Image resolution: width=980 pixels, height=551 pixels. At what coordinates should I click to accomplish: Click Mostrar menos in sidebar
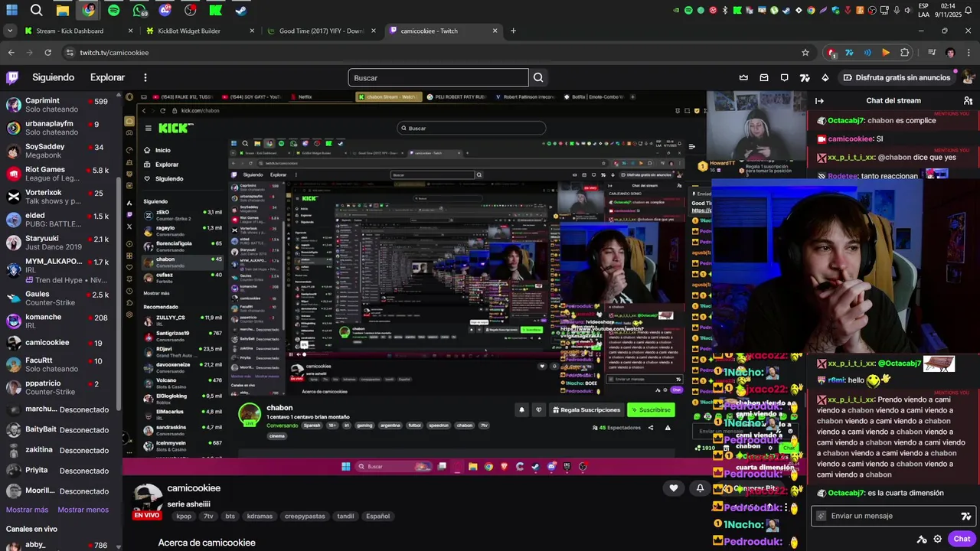pos(83,510)
